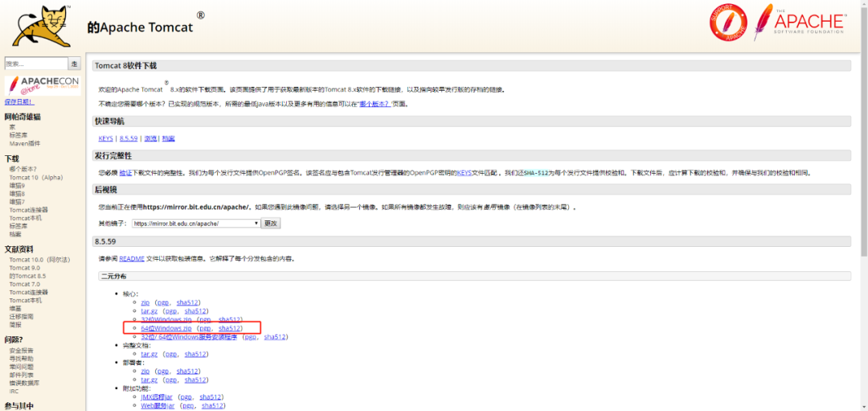The width and height of the screenshot is (868, 411).
Task: Open the 家 link in the sidebar
Action: (x=12, y=127)
